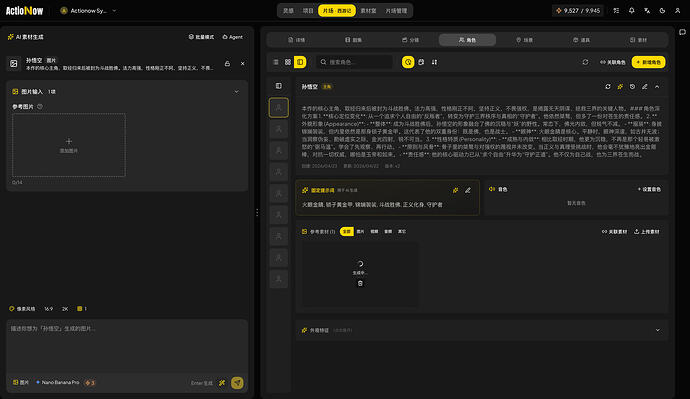Toggle the lock icon beside 孙悟空

click(228, 64)
